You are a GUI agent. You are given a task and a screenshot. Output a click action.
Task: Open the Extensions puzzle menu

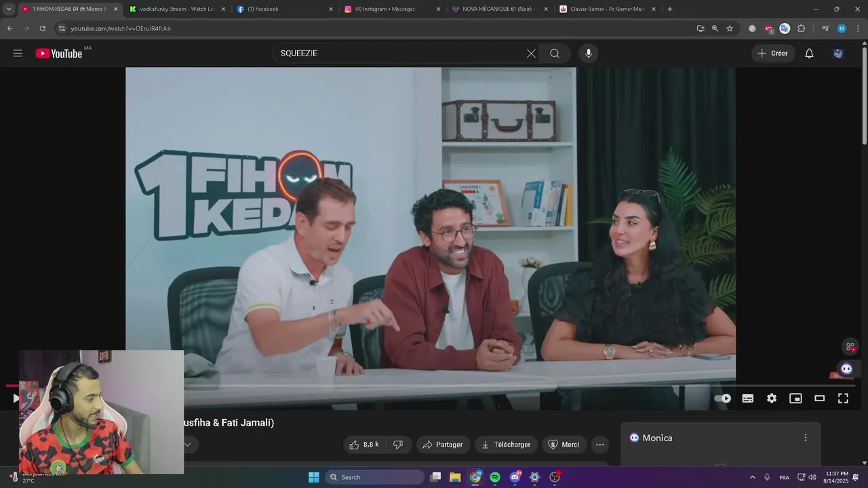coord(802,28)
